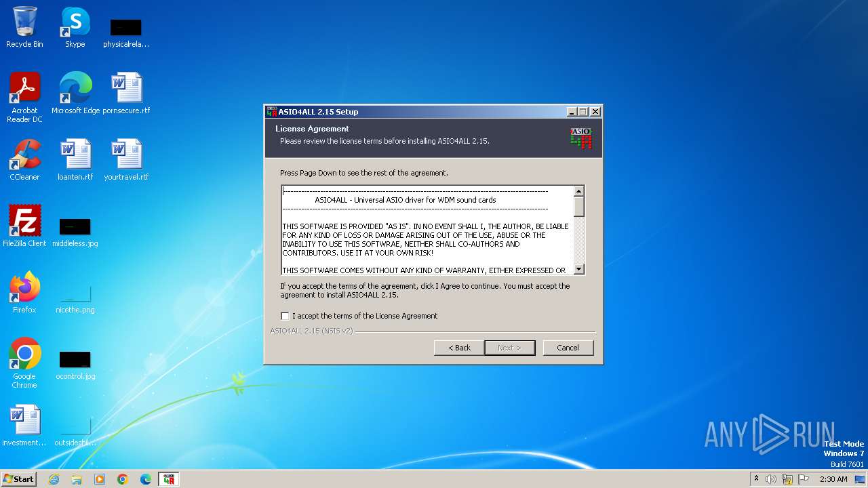
Task: Open the Recycle Bin desktop icon
Action: [x=24, y=27]
